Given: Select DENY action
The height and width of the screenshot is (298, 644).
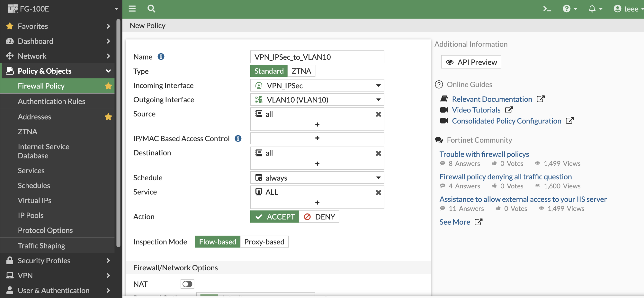Looking at the screenshot, I should pyautogui.click(x=319, y=217).
